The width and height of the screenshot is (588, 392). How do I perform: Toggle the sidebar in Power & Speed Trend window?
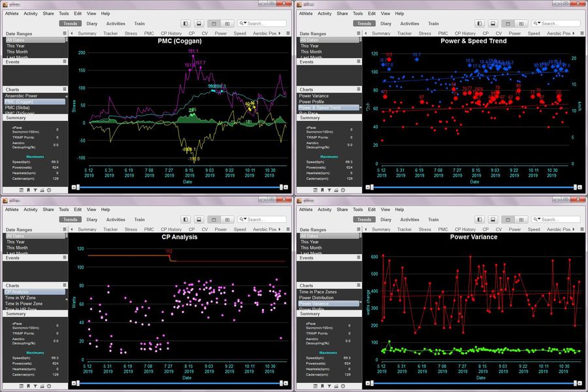click(480, 24)
